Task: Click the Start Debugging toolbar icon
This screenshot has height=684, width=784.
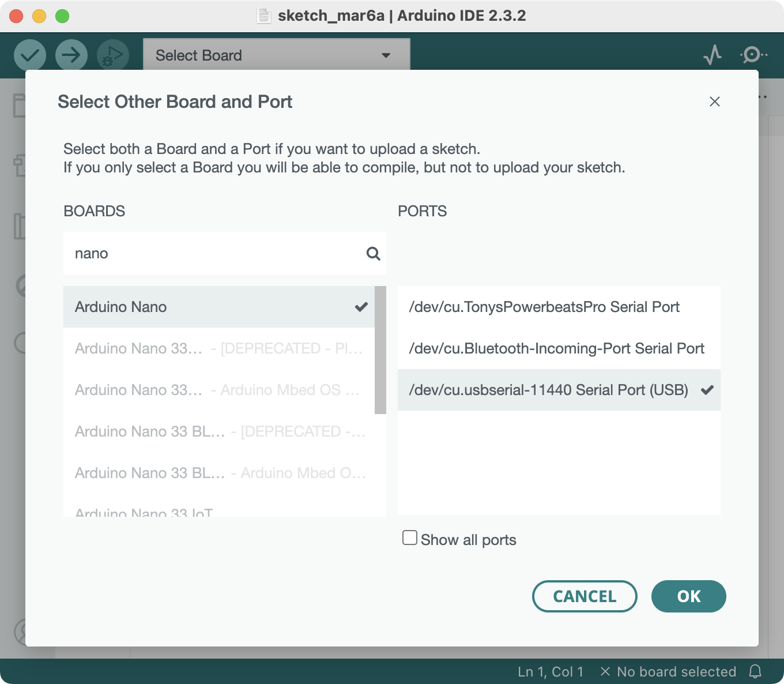Action: [x=113, y=55]
